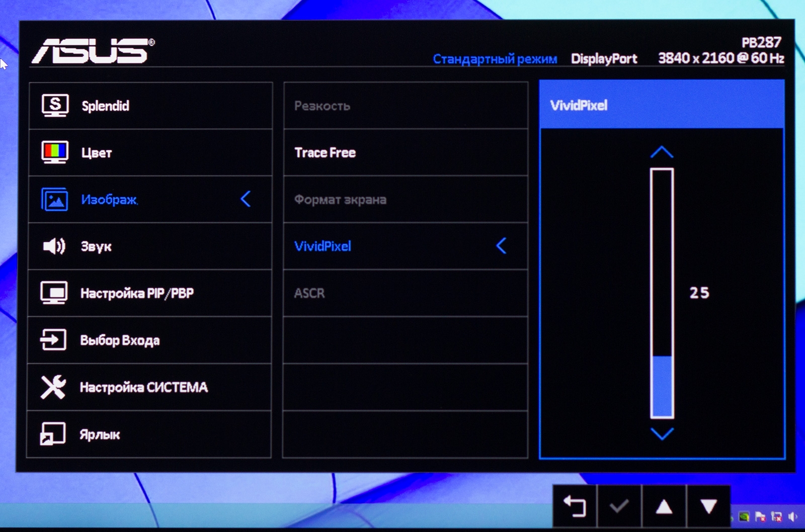The height and width of the screenshot is (532, 805).
Task: Open the Выбор Входа menu
Action: pos(149,340)
